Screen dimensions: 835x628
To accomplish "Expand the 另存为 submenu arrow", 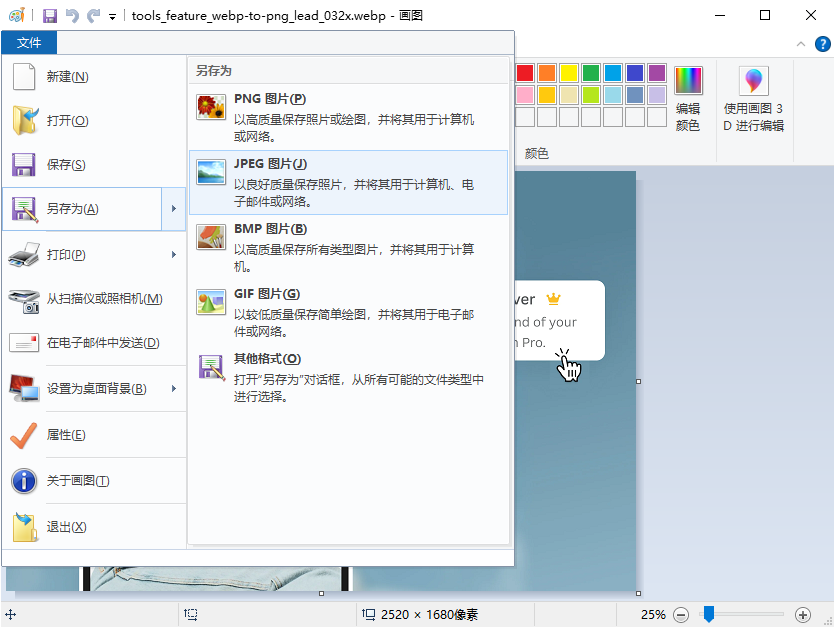I will pos(174,209).
